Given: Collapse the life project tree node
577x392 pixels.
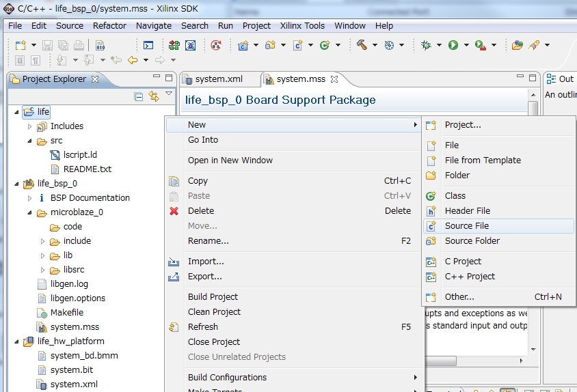Looking at the screenshot, I should pos(16,112).
